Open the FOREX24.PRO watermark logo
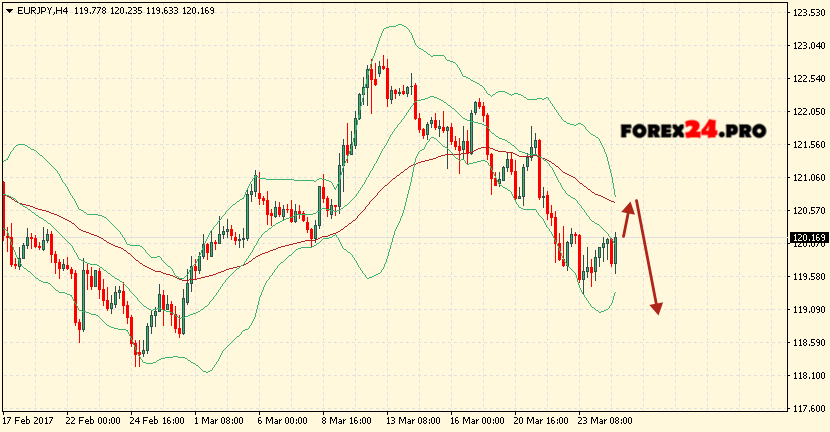The image size is (830, 432). (692, 130)
